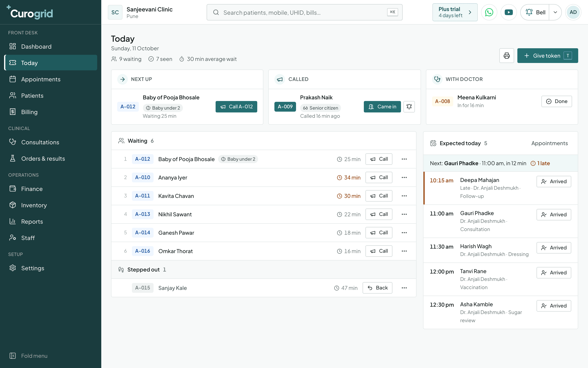Mark Prakash Naik as Came in
Viewport: 588px width, 368px height.
click(x=382, y=107)
